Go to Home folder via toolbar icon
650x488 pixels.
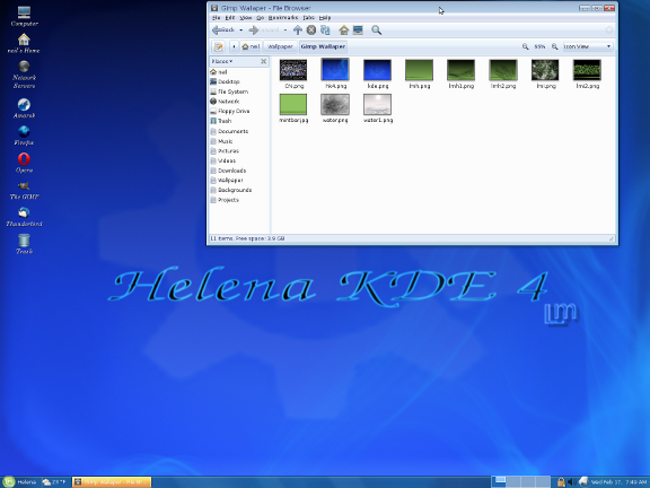(x=344, y=30)
